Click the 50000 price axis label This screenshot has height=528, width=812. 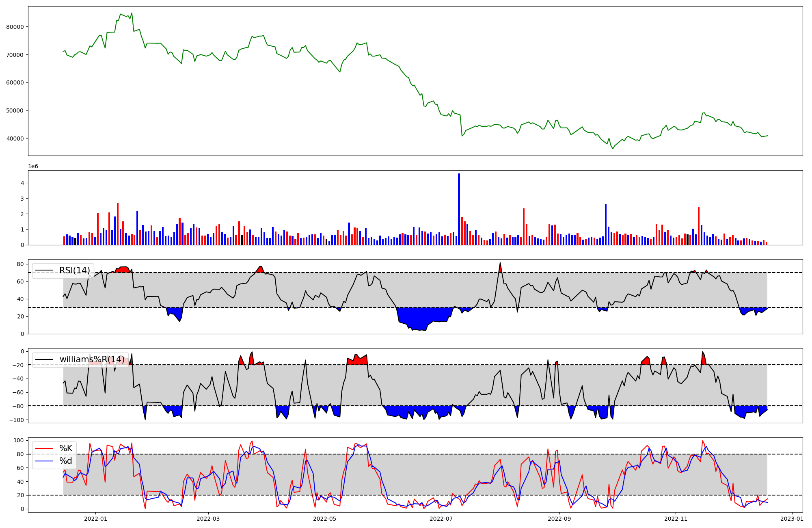(x=15, y=110)
